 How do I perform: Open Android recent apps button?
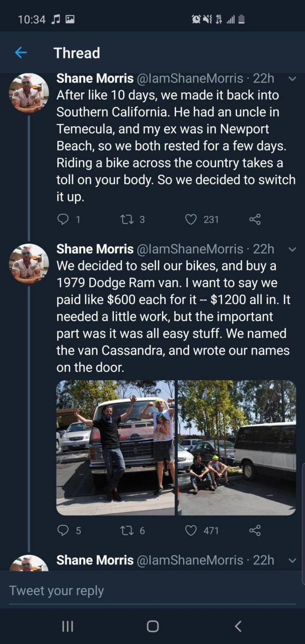click(x=68, y=626)
